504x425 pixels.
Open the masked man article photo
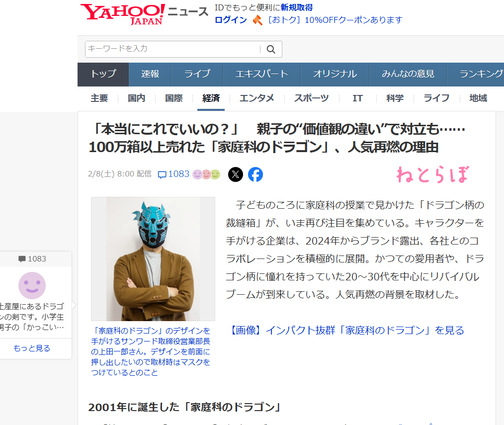[153, 258]
